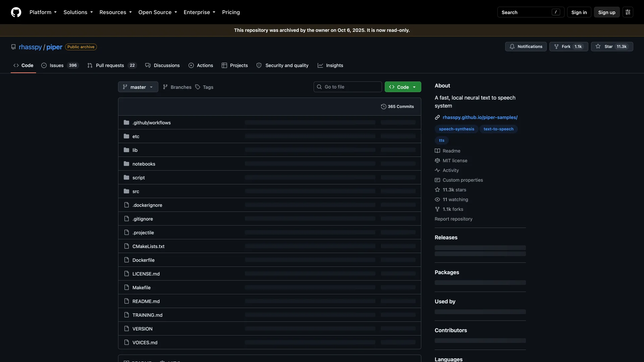Click the CMakeLists.txt file icon

click(x=126, y=246)
